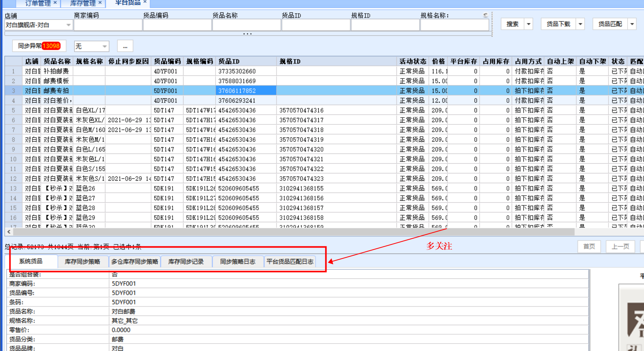Viewport: 644px width, 351px height.
Task: Click the 同步异常 button with 13098 badge
Action: (39, 46)
